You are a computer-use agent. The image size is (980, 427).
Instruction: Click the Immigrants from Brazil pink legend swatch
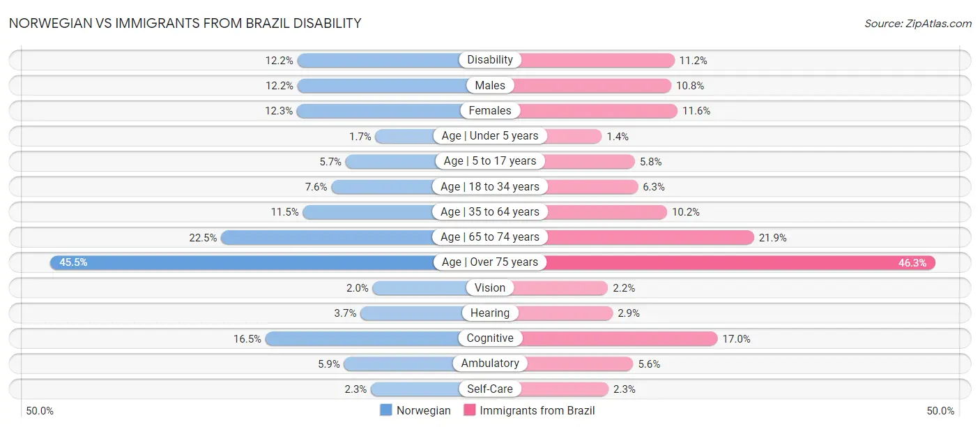click(x=470, y=410)
